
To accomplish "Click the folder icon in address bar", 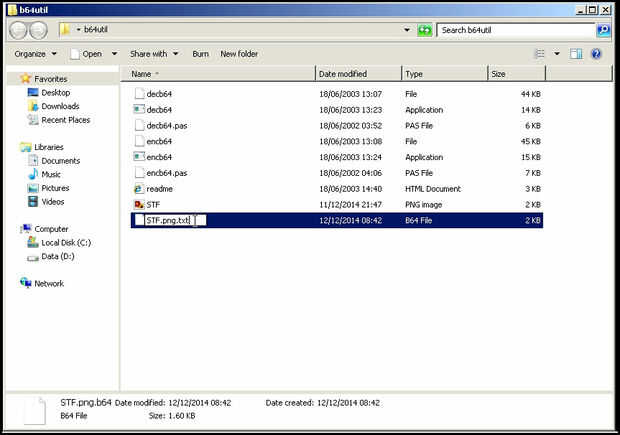I will point(65,29).
